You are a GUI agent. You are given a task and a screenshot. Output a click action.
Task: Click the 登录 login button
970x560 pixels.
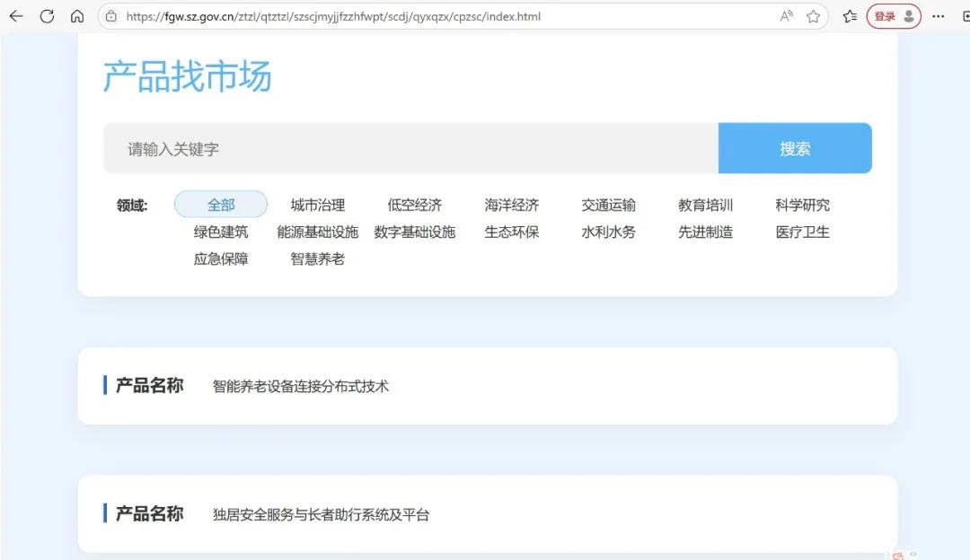886,15
